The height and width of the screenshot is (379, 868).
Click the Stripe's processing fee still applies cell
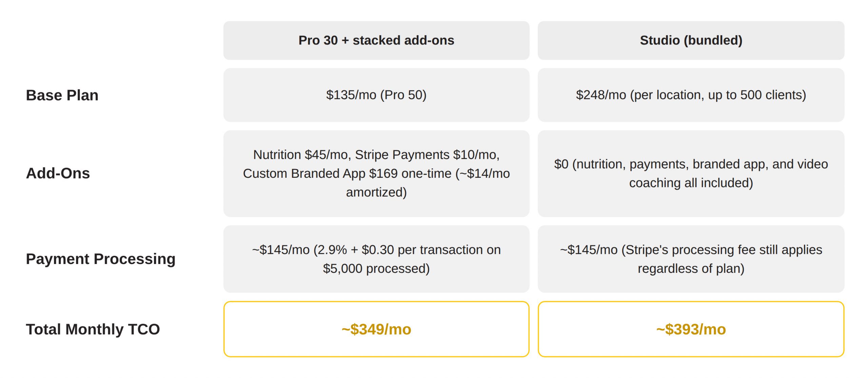pos(691,259)
